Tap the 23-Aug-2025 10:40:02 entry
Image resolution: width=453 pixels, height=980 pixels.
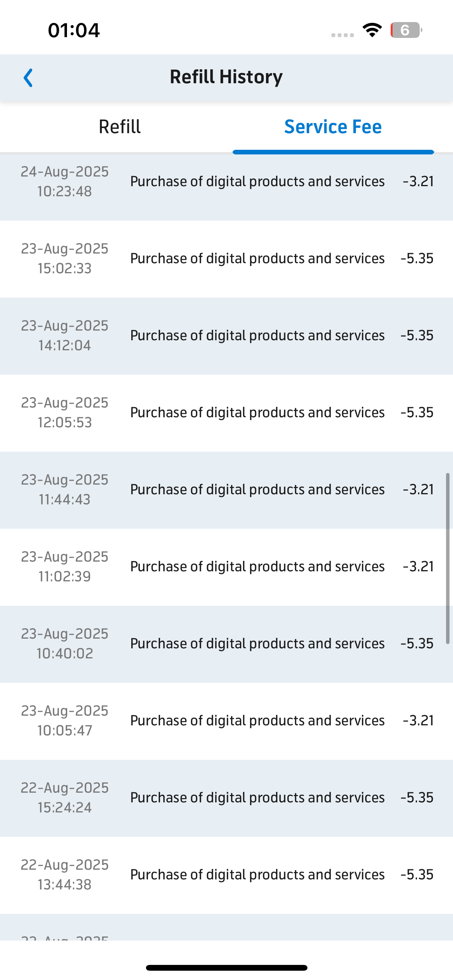click(226, 644)
